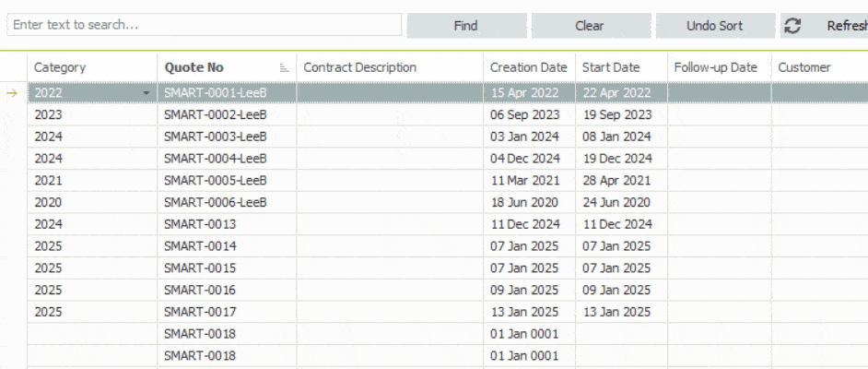Click into the search text field
This screenshot has height=369, width=868.
click(x=203, y=25)
